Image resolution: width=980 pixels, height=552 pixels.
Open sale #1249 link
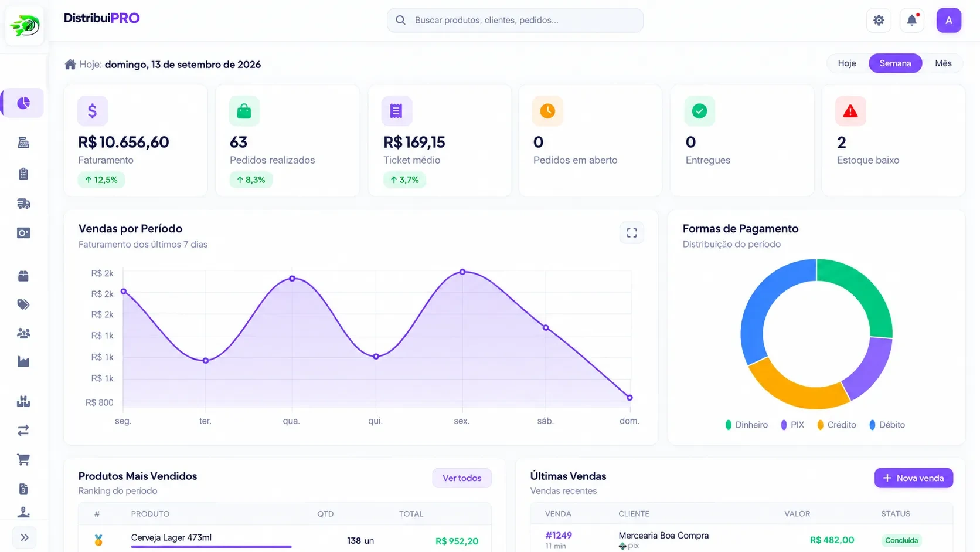tap(559, 536)
